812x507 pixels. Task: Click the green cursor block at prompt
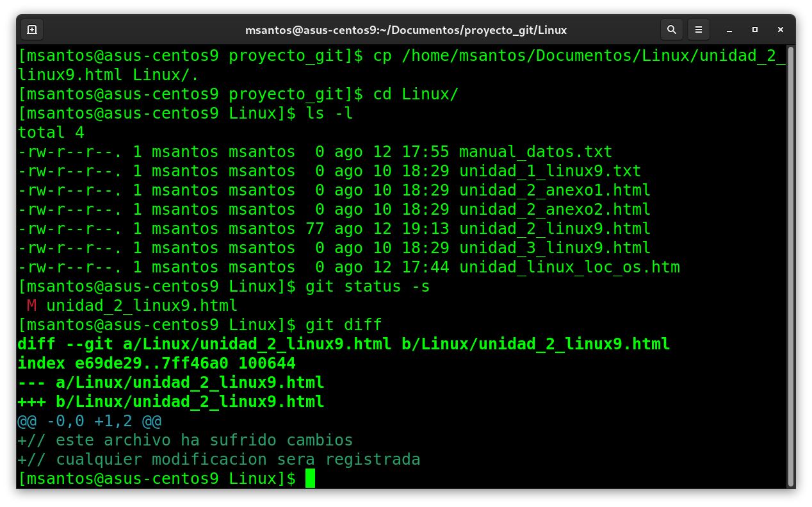pos(310,478)
